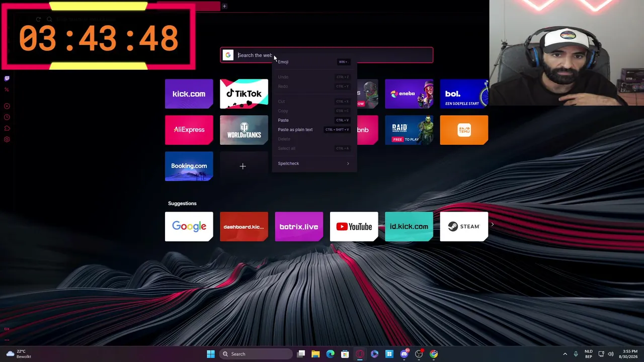Click the Search the web input field
This screenshot has width=644, height=362.
(327, 55)
